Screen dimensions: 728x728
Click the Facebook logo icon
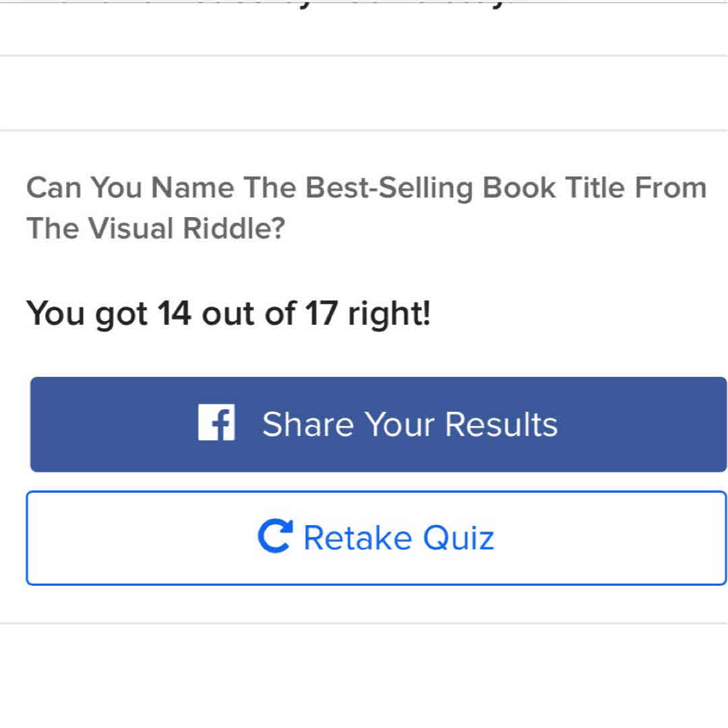point(216,423)
